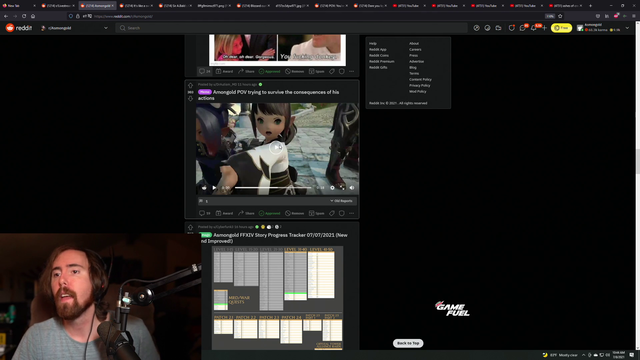Expand the Asmongold user account menu
Image resolution: width=640 pixels, height=360 pixels.
[603, 28]
